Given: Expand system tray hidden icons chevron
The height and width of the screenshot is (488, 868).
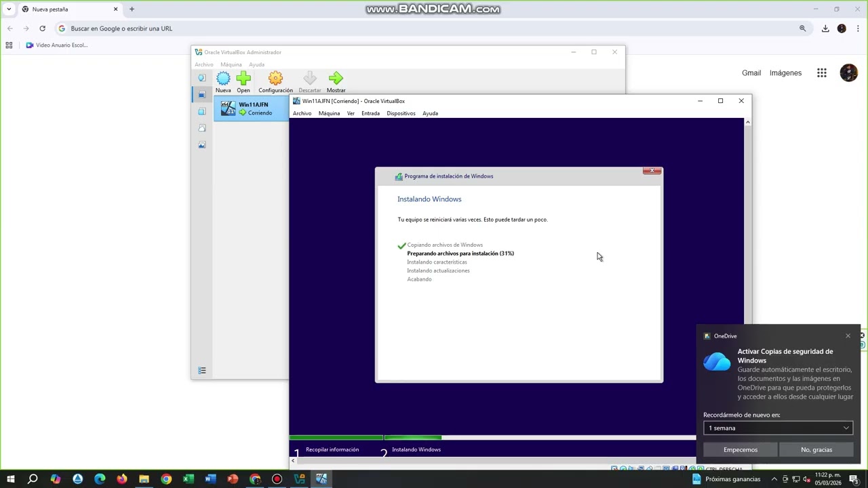Looking at the screenshot, I should pyautogui.click(x=774, y=479).
